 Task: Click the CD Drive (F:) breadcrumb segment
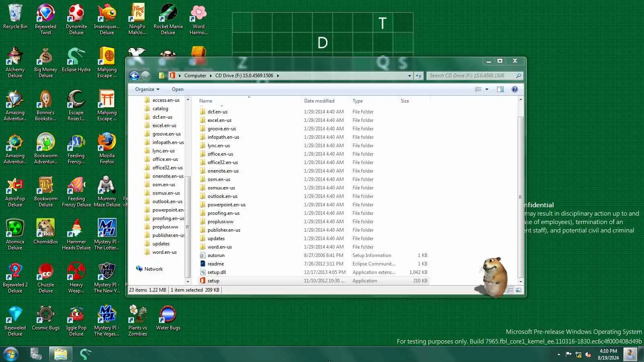(x=244, y=76)
